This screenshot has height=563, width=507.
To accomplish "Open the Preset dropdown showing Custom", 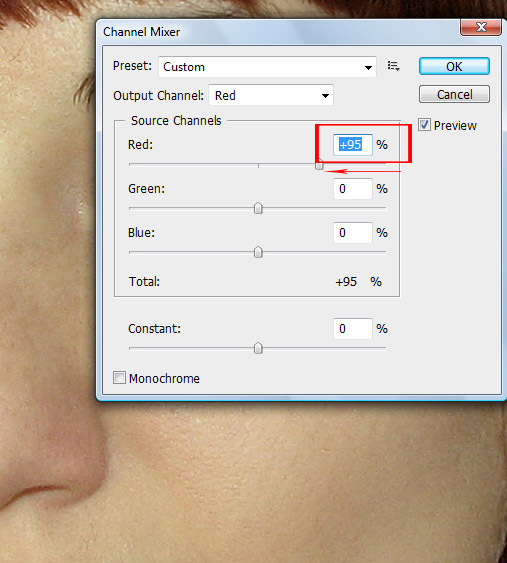I will pos(268,67).
